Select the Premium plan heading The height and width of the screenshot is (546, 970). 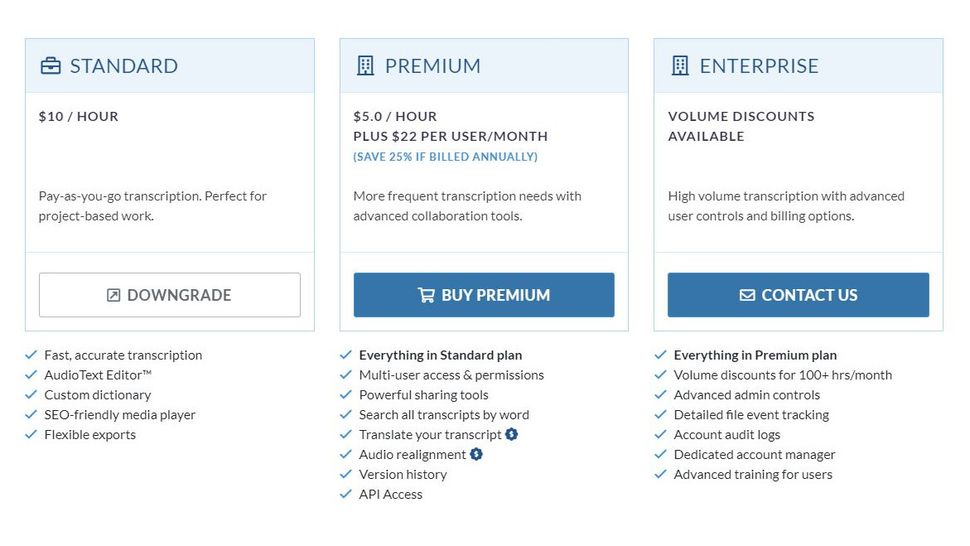click(432, 66)
